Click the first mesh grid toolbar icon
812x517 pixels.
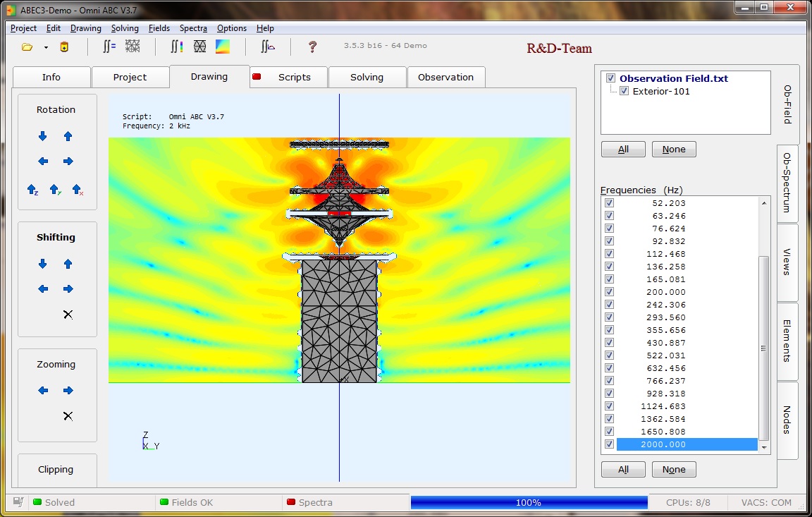133,47
